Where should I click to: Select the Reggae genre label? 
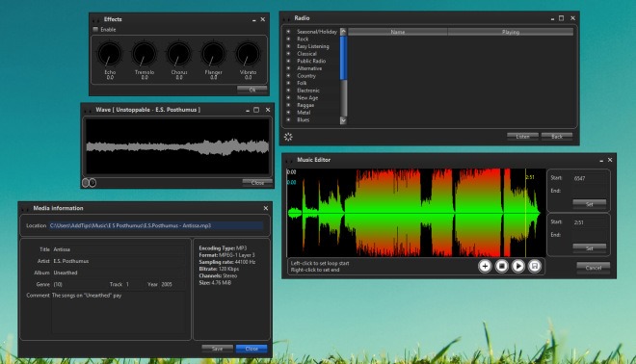[305, 105]
